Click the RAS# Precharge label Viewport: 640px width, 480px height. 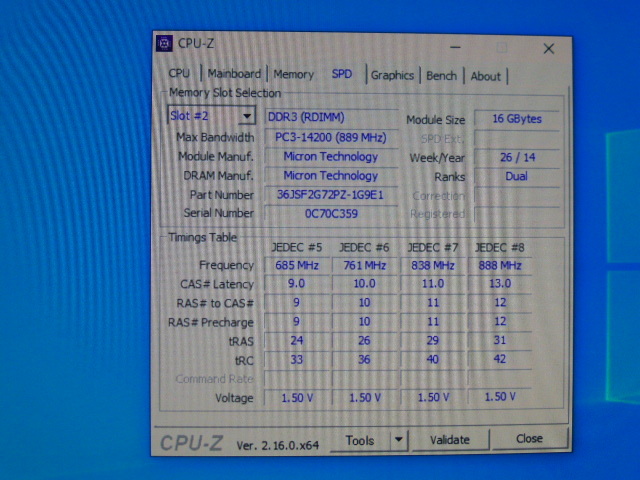click(211, 322)
